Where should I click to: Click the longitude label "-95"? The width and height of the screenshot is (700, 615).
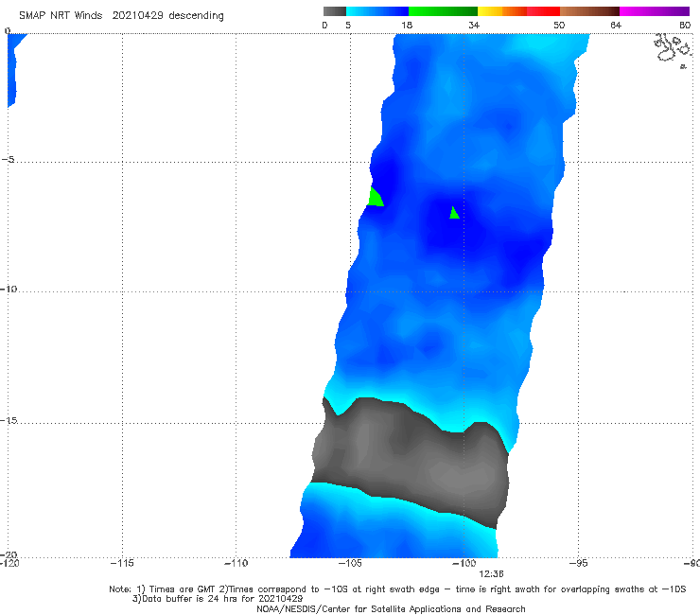click(x=578, y=564)
